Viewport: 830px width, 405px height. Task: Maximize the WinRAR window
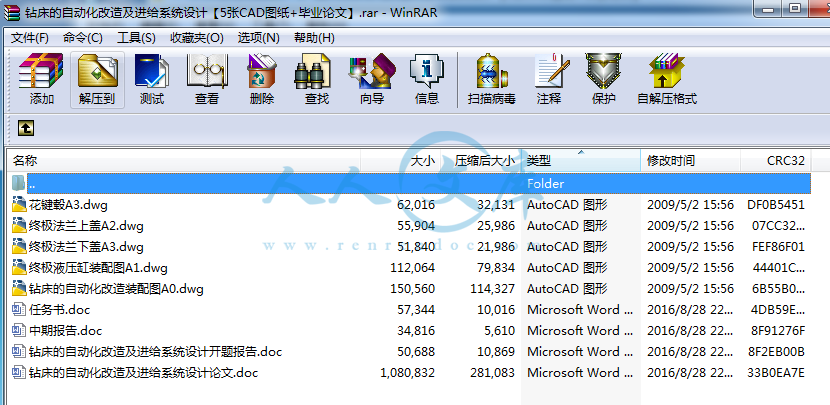(795, 7)
